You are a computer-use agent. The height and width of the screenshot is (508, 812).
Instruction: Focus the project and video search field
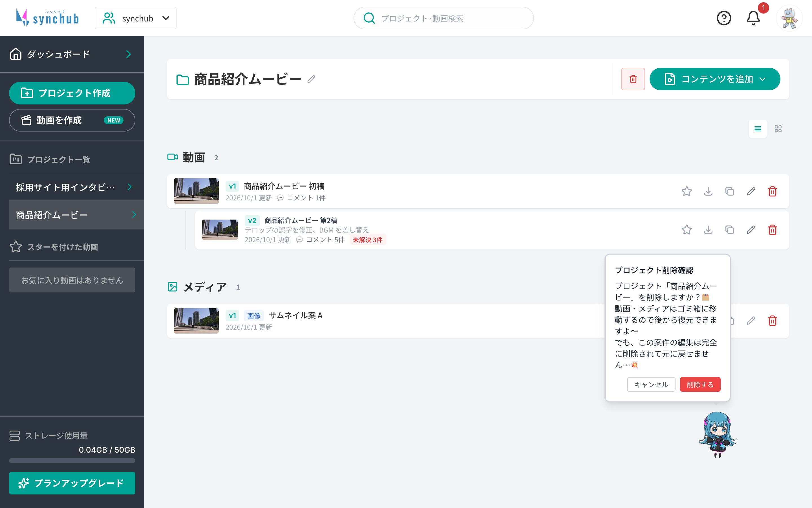(443, 18)
